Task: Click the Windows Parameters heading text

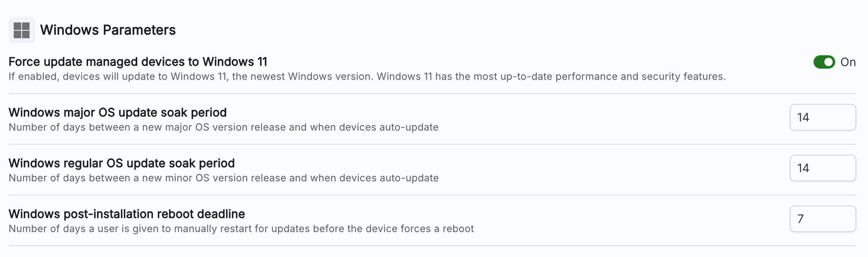Action: pyautogui.click(x=108, y=30)
